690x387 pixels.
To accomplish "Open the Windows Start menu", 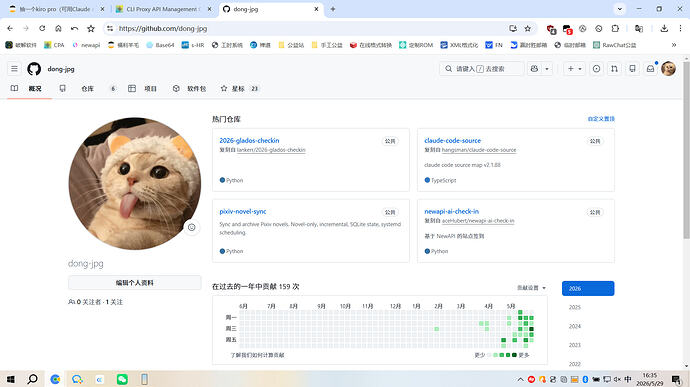I will point(11,379).
